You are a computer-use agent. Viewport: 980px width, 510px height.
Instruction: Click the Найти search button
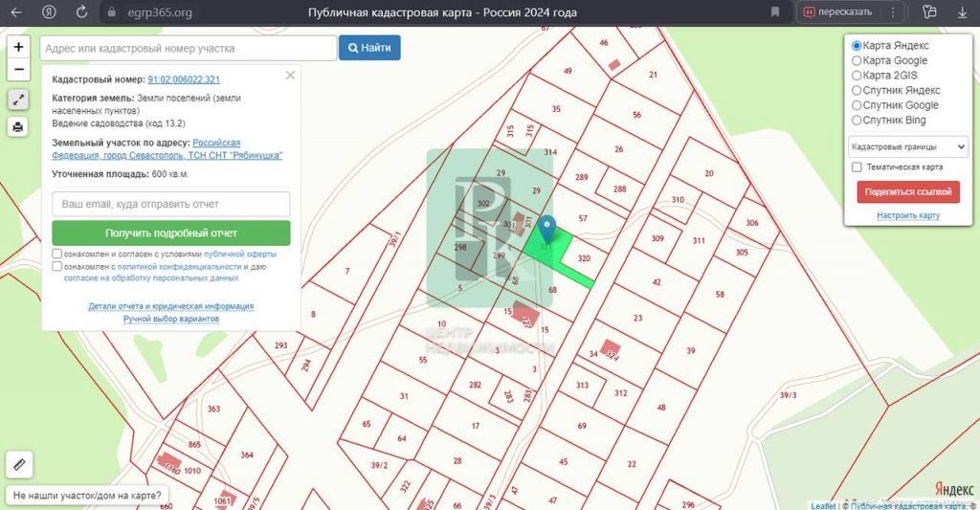(x=369, y=48)
